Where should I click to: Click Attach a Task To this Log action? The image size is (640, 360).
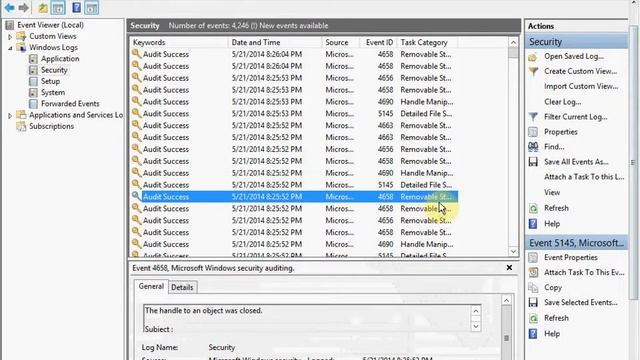point(584,177)
